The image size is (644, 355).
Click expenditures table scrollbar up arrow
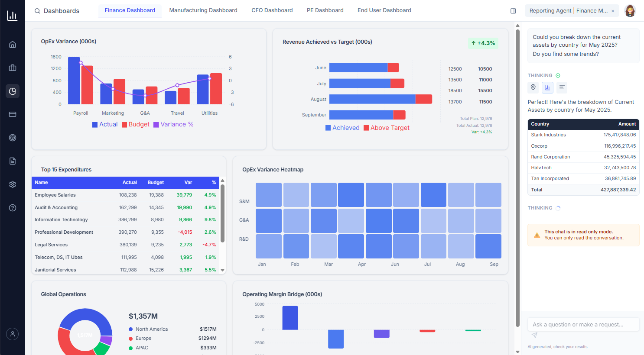tap(223, 181)
